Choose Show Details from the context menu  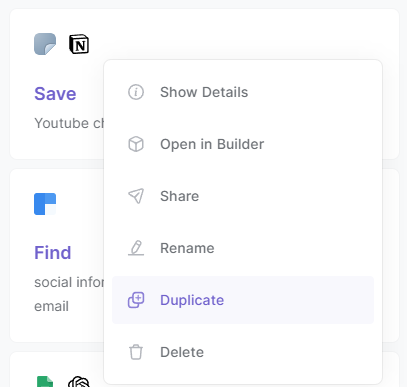coord(243,92)
